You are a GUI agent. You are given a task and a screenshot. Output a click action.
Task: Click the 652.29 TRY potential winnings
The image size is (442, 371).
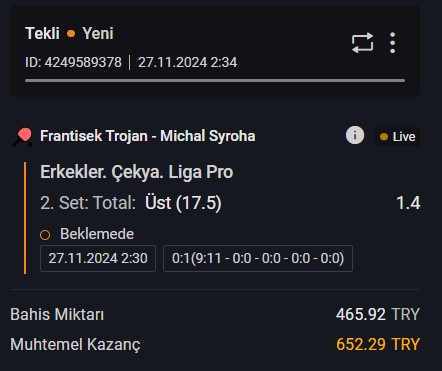point(378,344)
